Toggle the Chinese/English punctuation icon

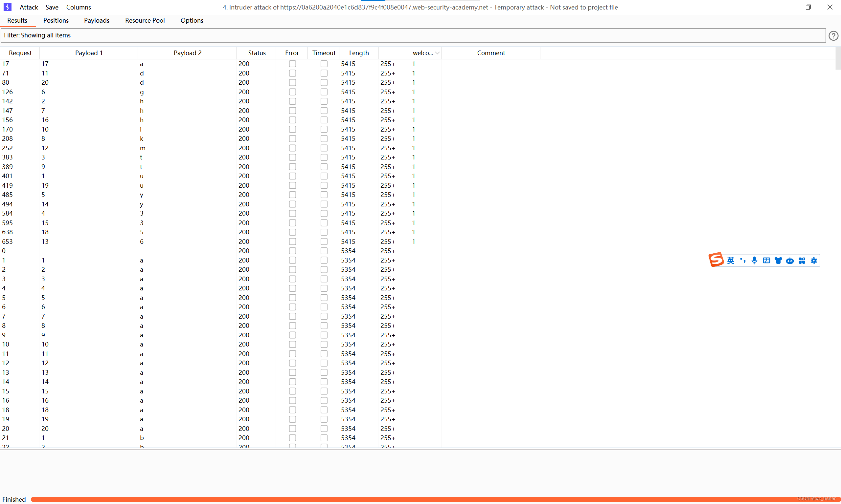(743, 260)
